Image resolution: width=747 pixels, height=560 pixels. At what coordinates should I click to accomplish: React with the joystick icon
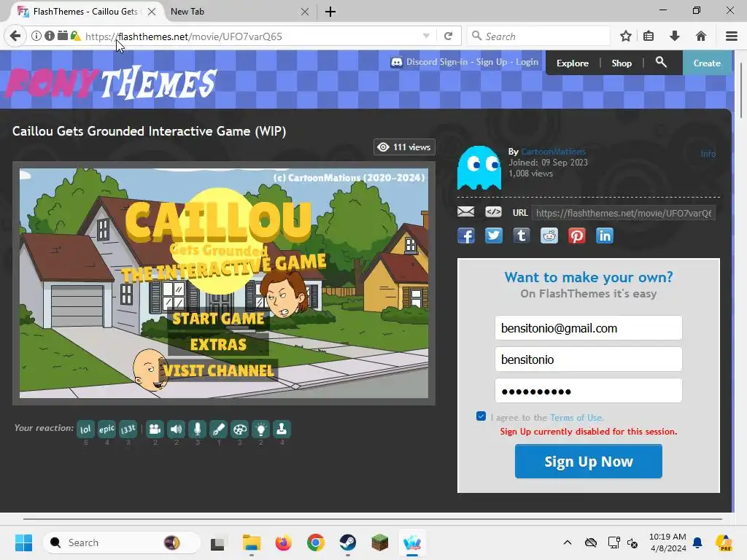pos(282,429)
